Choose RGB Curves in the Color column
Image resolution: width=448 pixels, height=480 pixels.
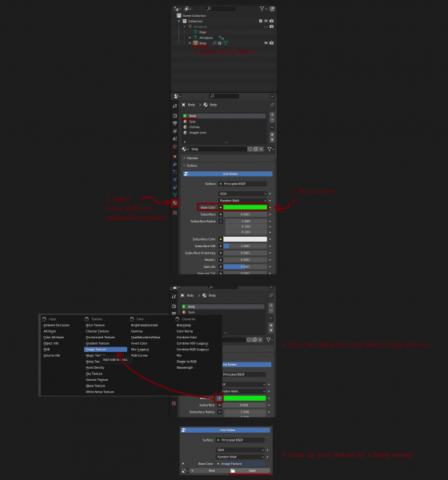(x=139, y=355)
